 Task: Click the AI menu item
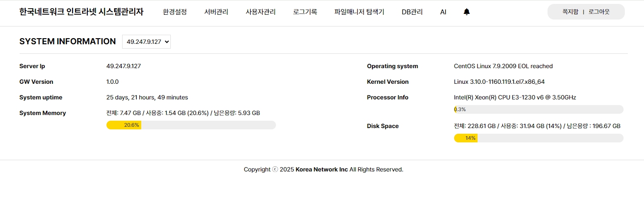click(x=443, y=12)
